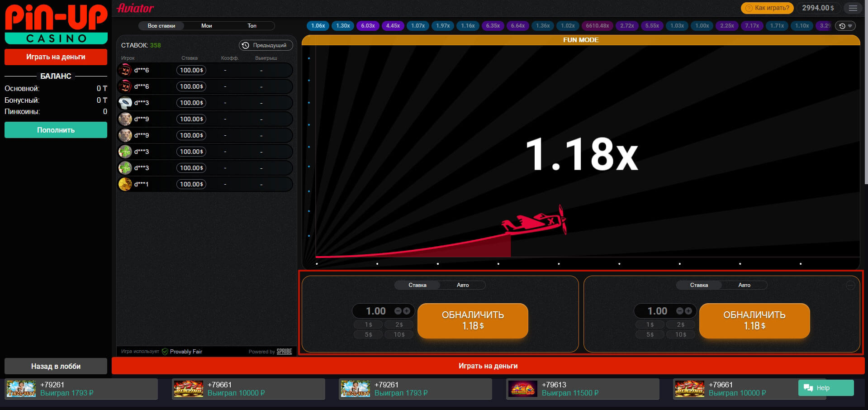The image size is (868, 410).
Task: Click the red airplane in the game area
Action: 535,221
